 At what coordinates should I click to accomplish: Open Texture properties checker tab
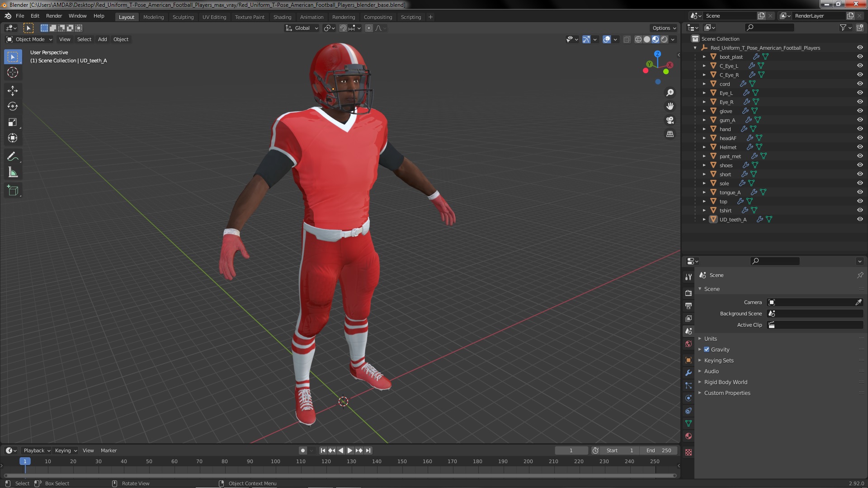(x=689, y=452)
